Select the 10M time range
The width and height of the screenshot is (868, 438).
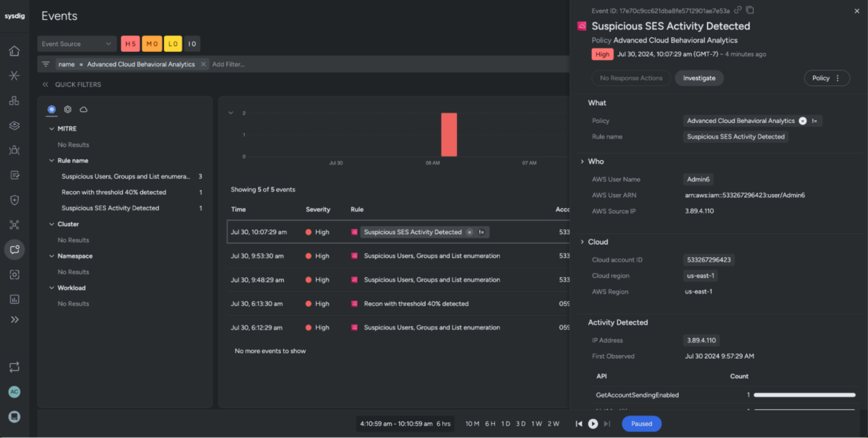472,424
